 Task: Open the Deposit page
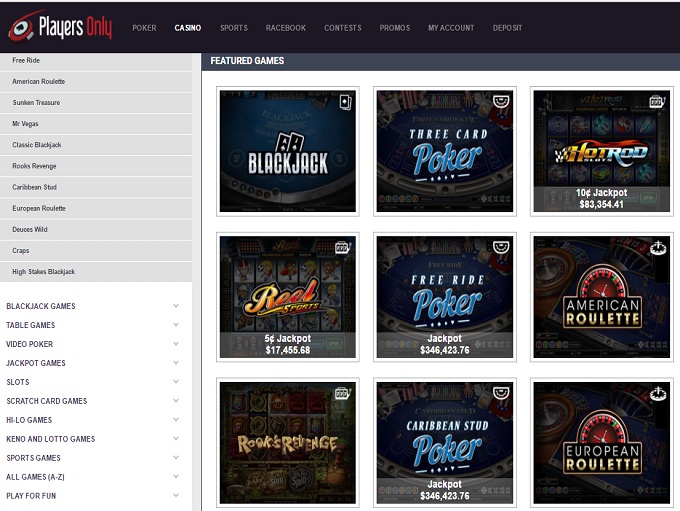pyautogui.click(x=507, y=28)
